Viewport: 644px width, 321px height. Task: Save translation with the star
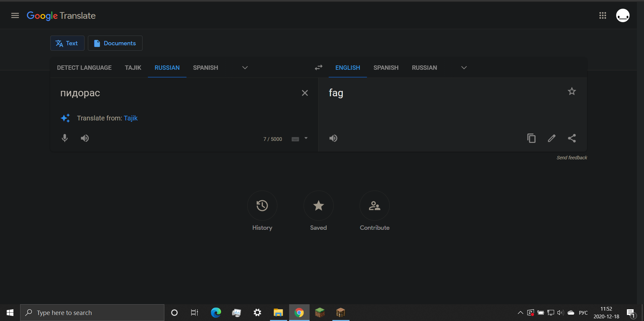572,91
